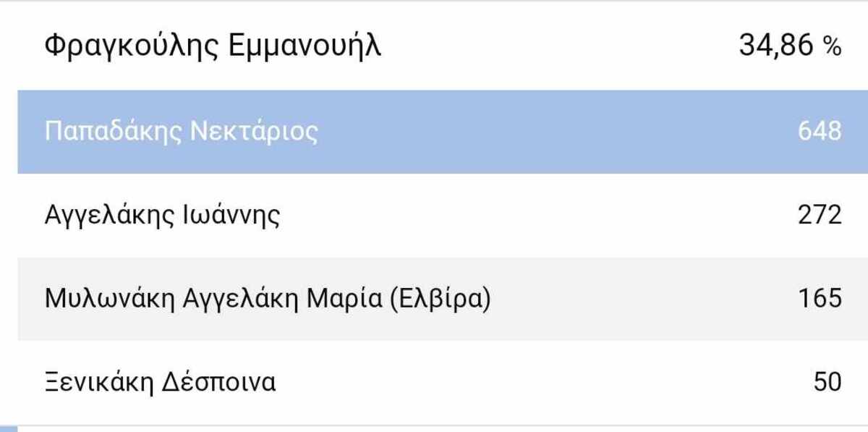Screen dimensions: 868x432
Task: Open the Αγγελάκης Ιωάννης candidate entry
Action: coord(162,216)
